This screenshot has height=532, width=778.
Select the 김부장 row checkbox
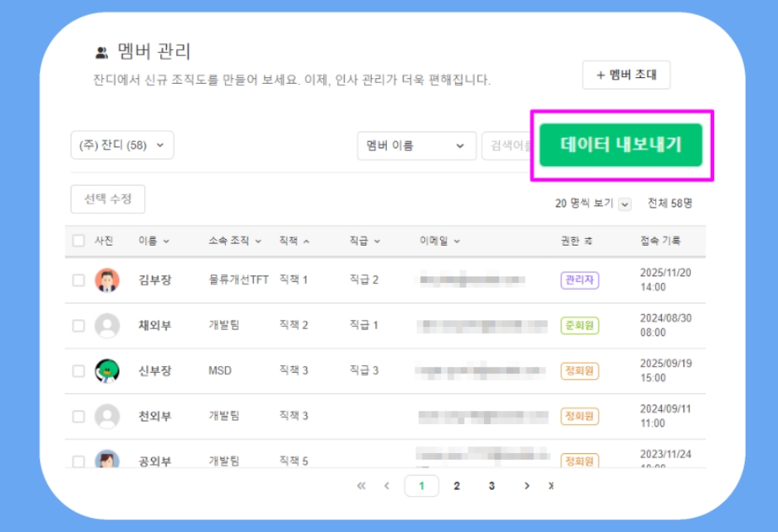point(79,281)
